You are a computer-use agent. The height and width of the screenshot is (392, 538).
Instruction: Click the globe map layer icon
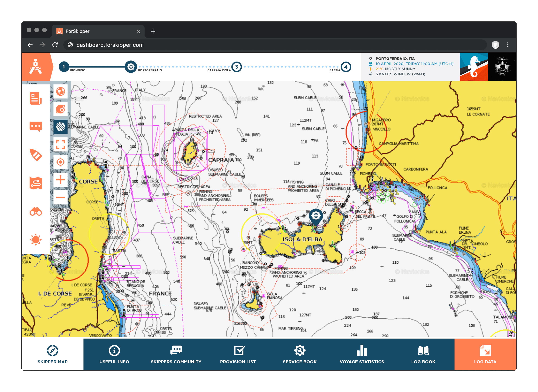pos(60,91)
